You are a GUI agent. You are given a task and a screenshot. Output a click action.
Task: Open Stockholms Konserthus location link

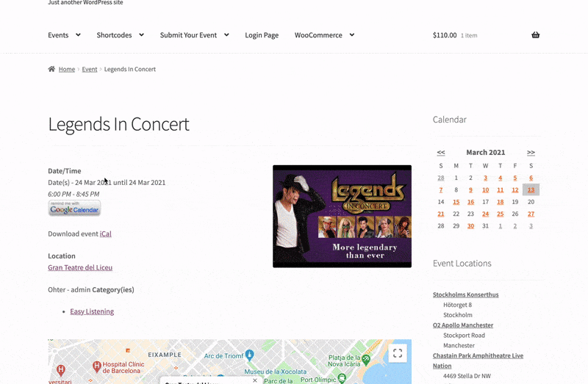click(x=466, y=294)
